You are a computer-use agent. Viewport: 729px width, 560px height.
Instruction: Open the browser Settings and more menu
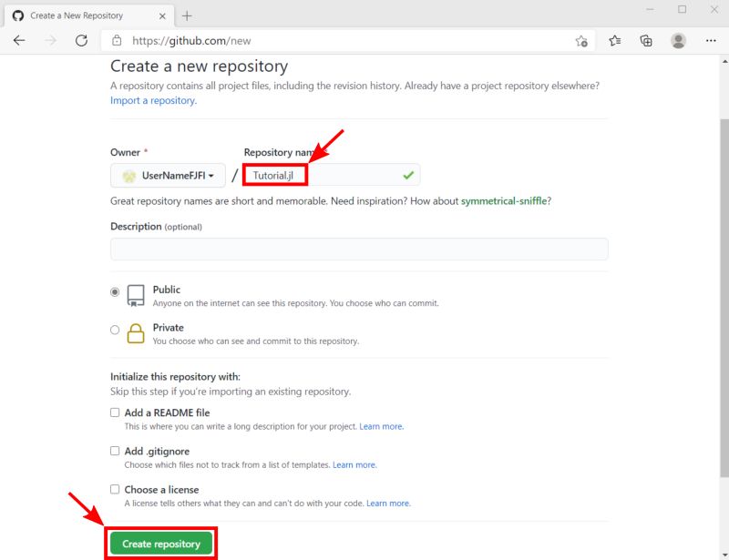point(711,41)
